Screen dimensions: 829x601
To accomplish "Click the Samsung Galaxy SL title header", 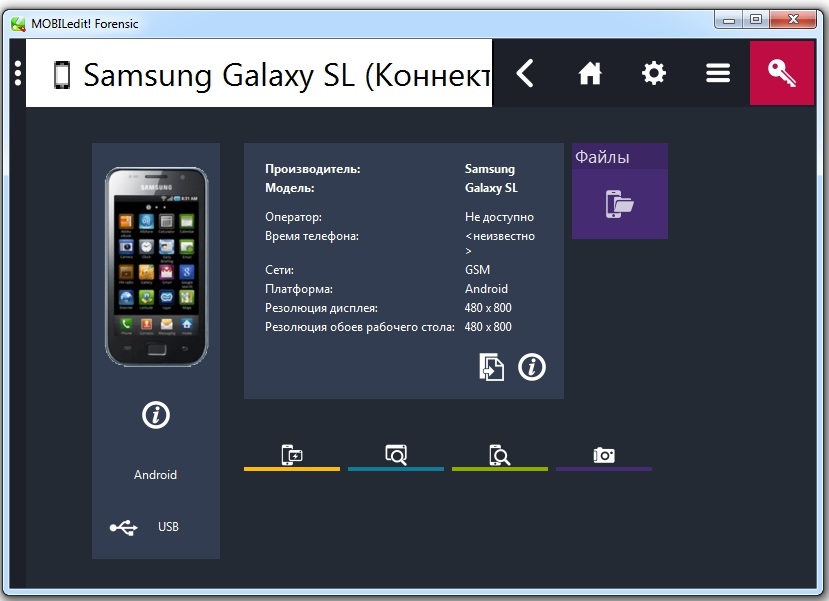I will pyautogui.click(x=259, y=73).
